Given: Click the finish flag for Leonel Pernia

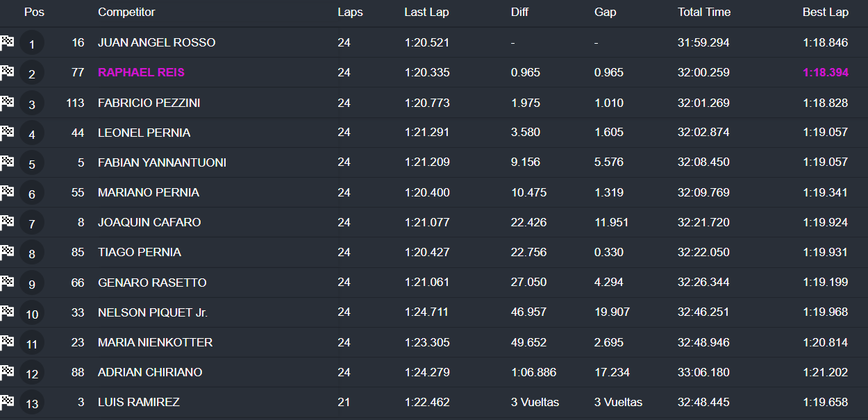Looking at the screenshot, I should [7, 132].
